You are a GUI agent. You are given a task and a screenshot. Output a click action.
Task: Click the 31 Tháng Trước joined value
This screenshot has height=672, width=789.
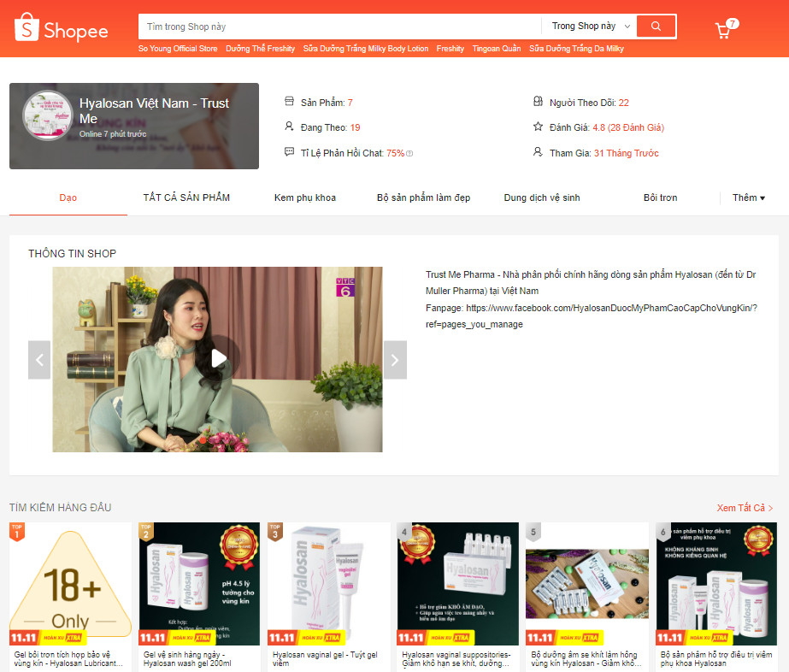(x=627, y=153)
